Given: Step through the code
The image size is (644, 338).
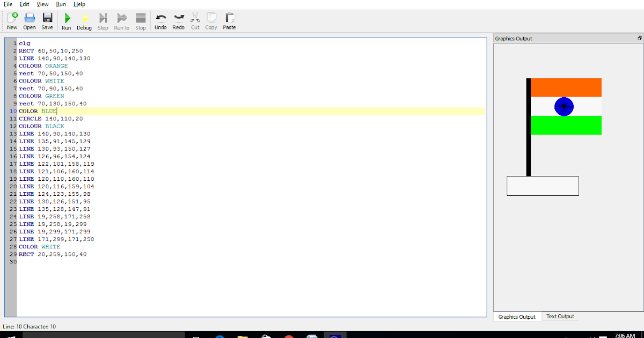Looking at the screenshot, I should point(103,20).
